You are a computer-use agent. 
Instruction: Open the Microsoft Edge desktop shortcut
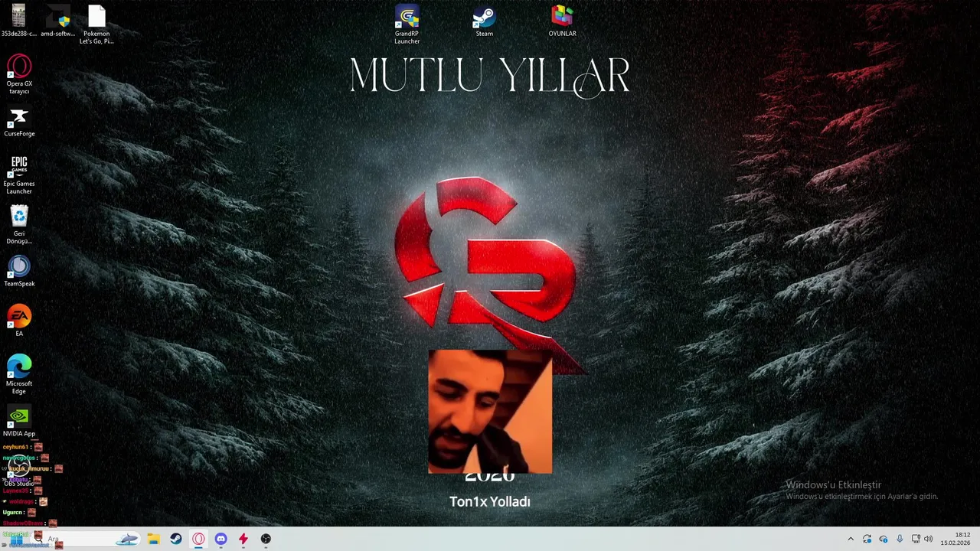19,374
